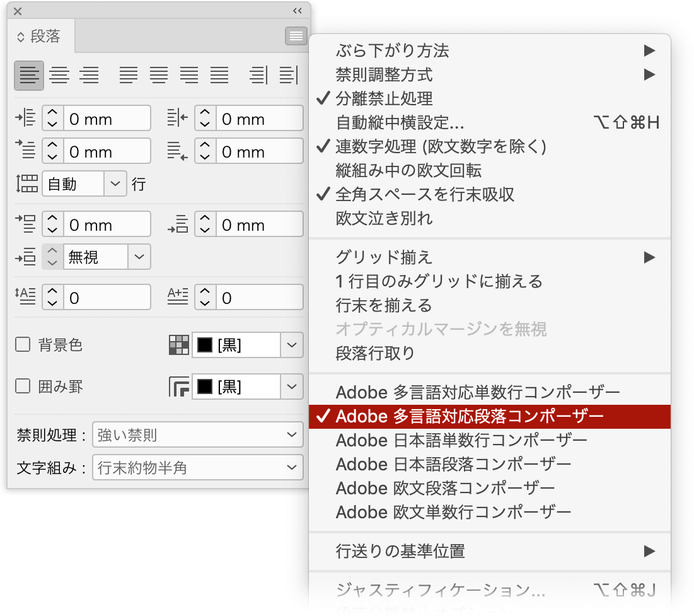Click the same-style paragraph spacing icon beside 無視
The height and width of the screenshot is (616, 694).
pyautogui.click(x=26, y=257)
